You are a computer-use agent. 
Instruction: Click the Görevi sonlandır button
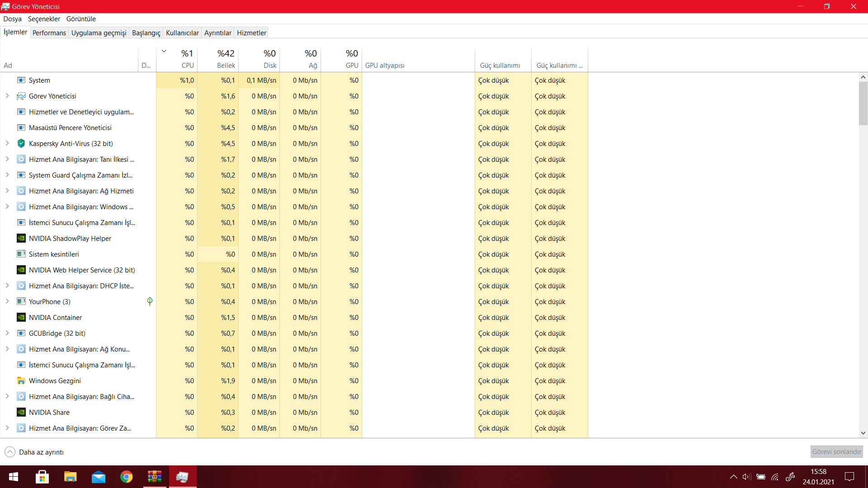pos(836,452)
